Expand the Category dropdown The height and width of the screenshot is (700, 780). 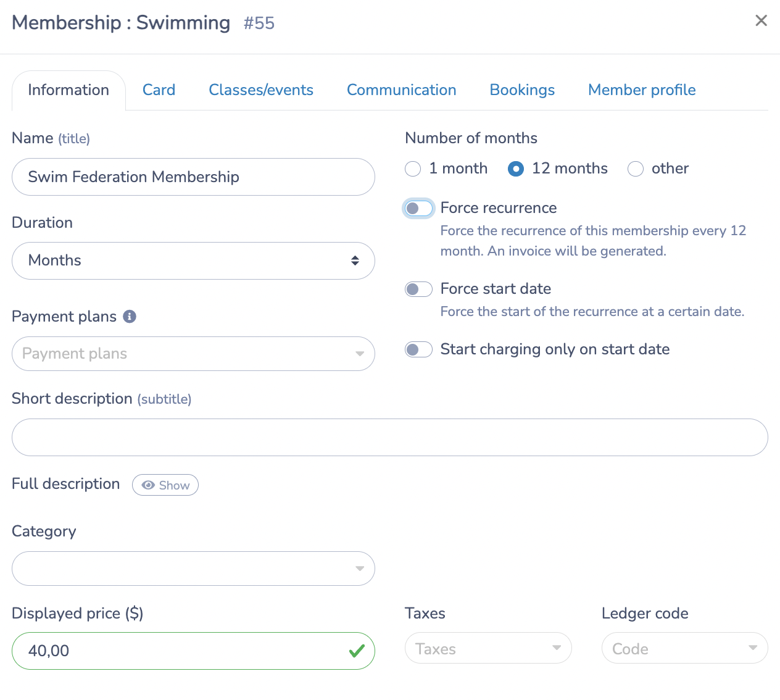click(x=193, y=569)
